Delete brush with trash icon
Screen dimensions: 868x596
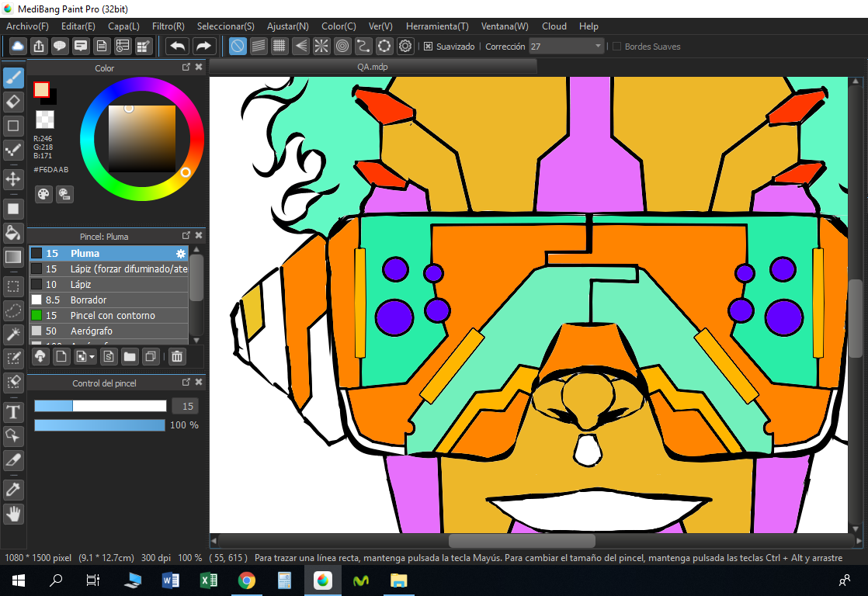tap(177, 357)
